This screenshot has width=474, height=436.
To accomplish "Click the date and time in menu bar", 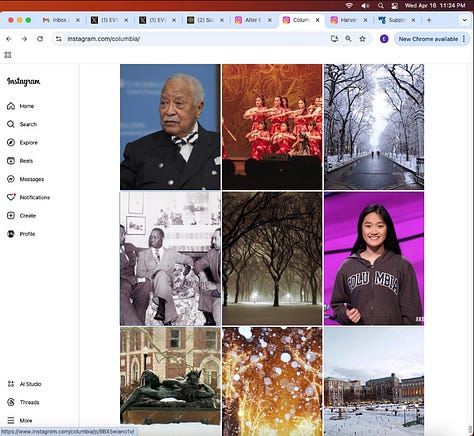I will [435, 5].
